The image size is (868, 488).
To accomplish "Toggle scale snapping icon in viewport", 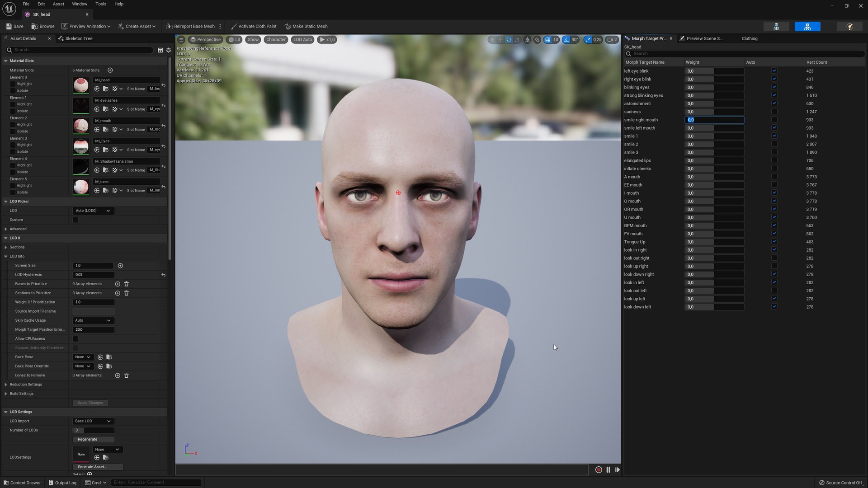I will 588,40.
